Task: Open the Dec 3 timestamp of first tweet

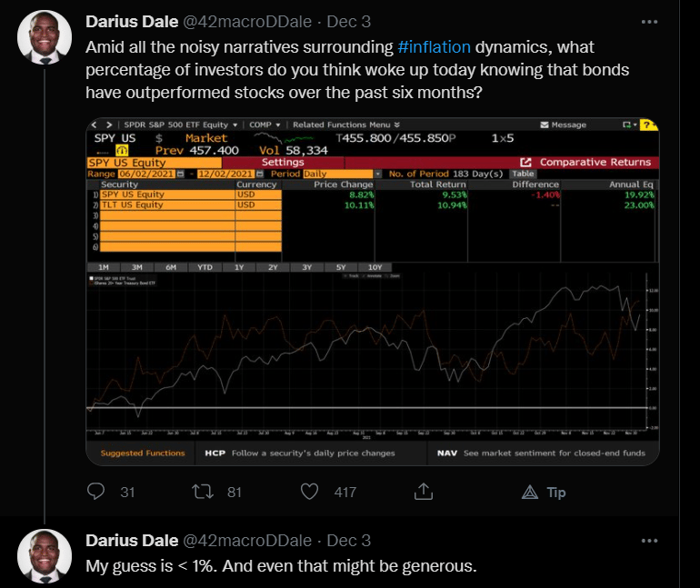Action: (349, 22)
